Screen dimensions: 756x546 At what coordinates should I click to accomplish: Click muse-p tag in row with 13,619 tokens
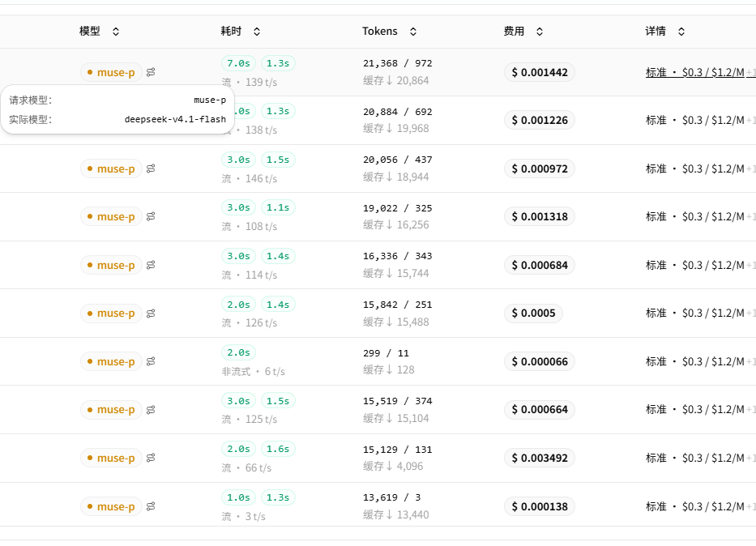tap(111, 506)
